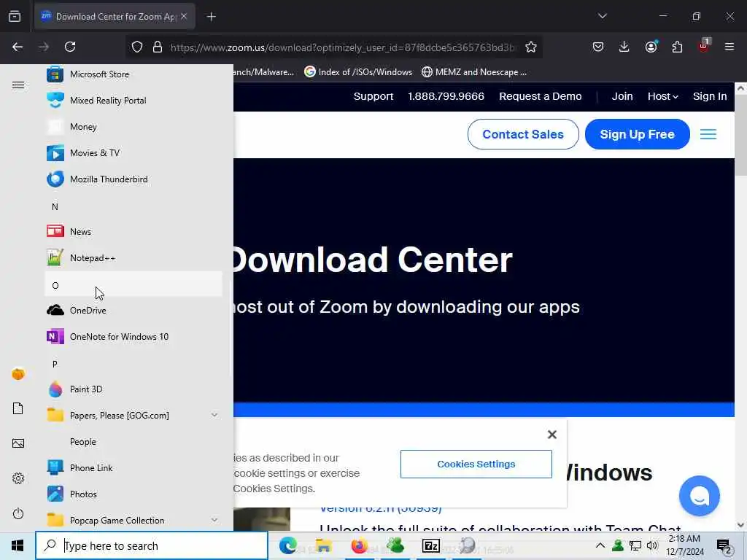Screen dimensions: 747x560
Task: Jump to letter P section header
Action: coord(133,363)
